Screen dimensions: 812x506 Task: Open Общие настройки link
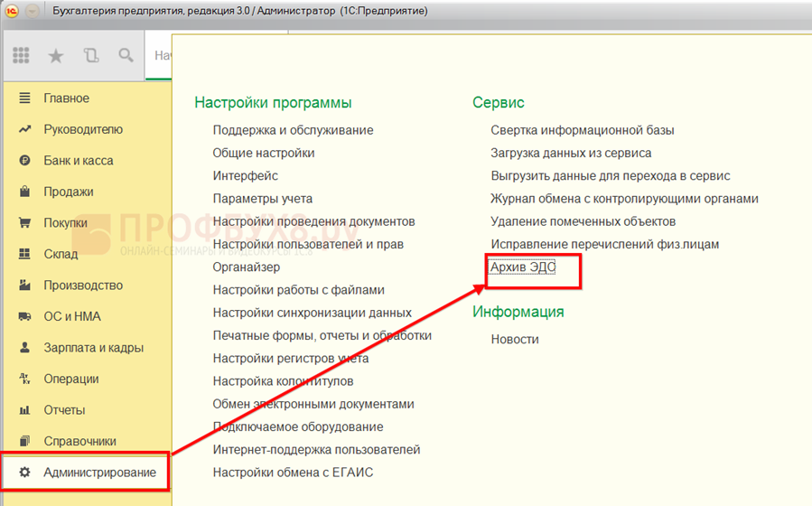coord(264,153)
